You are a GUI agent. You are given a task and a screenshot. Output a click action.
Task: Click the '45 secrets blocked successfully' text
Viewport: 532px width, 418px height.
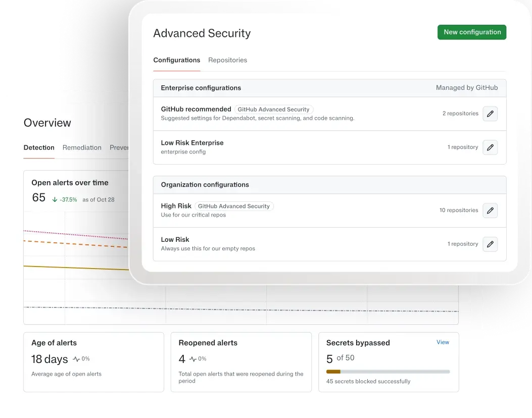click(368, 381)
